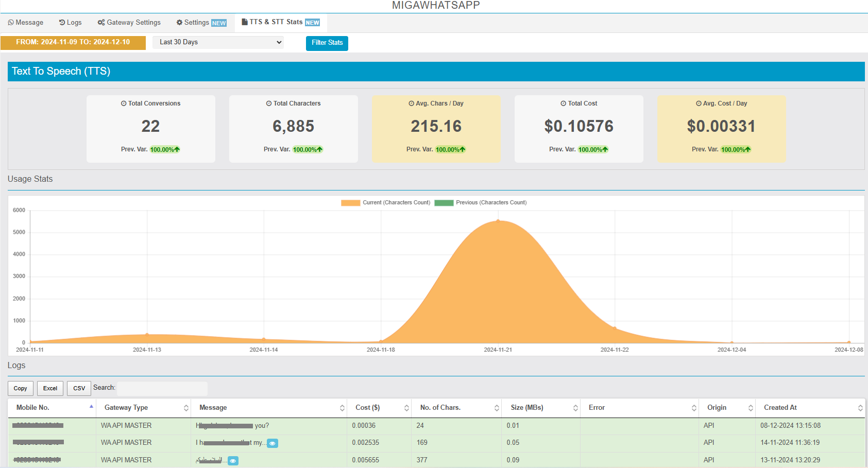The height and width of the screenshot is (468, 868).
Task: Focus the logs Search input field
Action: tap(162, 388)
